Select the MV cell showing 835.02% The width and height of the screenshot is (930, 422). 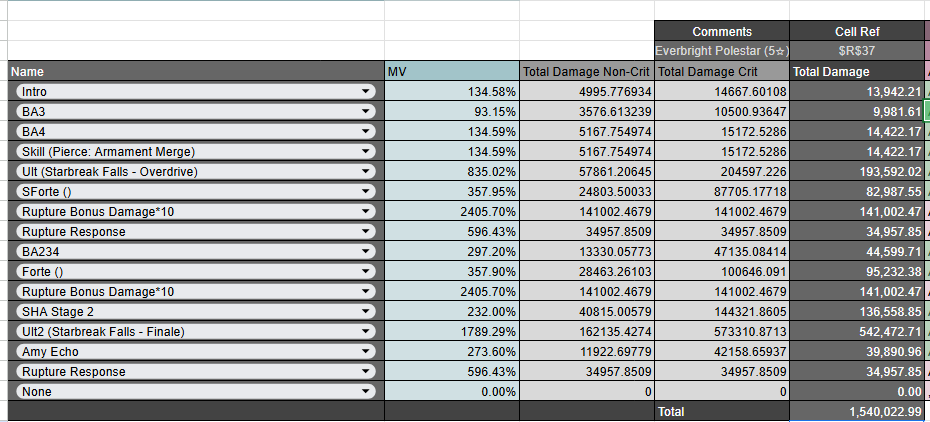[x=452, y=172]
